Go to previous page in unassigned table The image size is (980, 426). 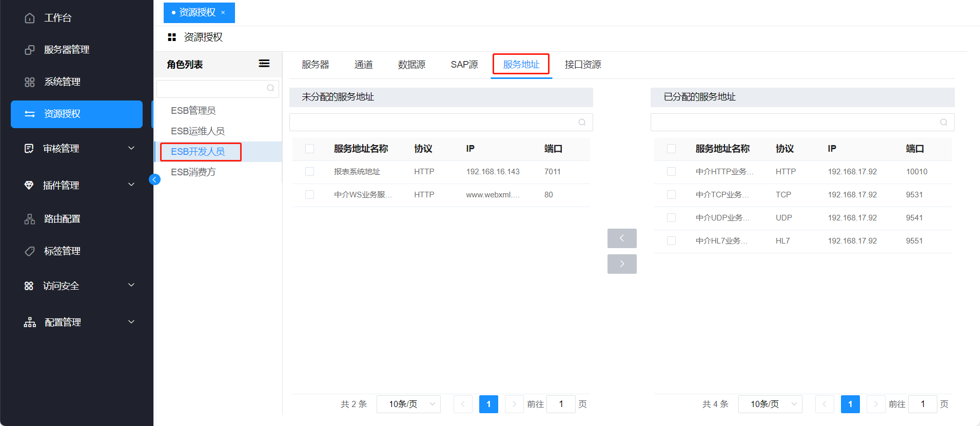(x=463, y=404)
